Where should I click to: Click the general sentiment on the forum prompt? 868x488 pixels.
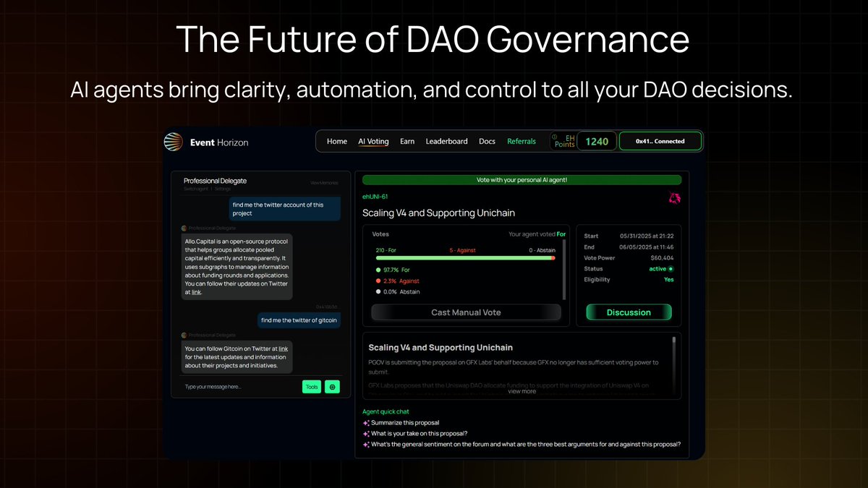point(526,445)
